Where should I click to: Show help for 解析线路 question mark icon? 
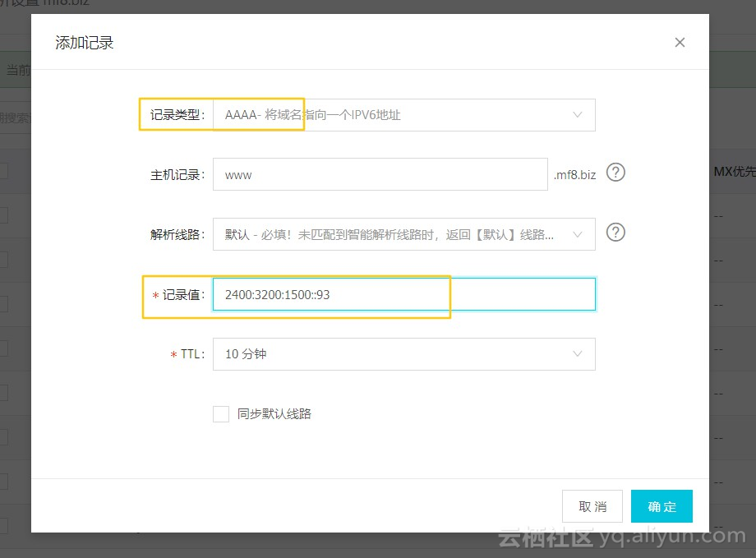pos(615,233)
